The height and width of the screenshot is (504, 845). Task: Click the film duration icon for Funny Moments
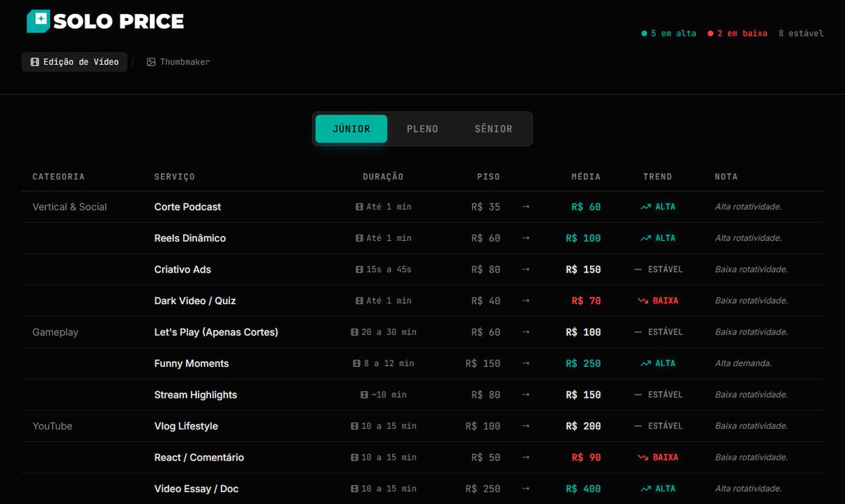pyautogui.click(x=357, y=363)
